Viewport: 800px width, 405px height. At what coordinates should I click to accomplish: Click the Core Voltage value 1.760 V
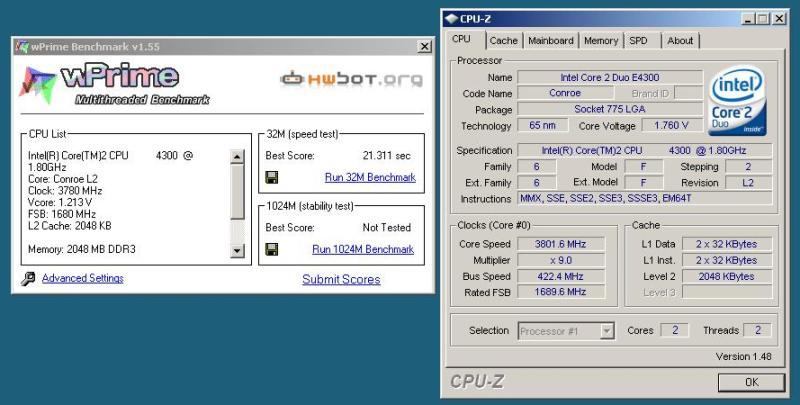671,125
